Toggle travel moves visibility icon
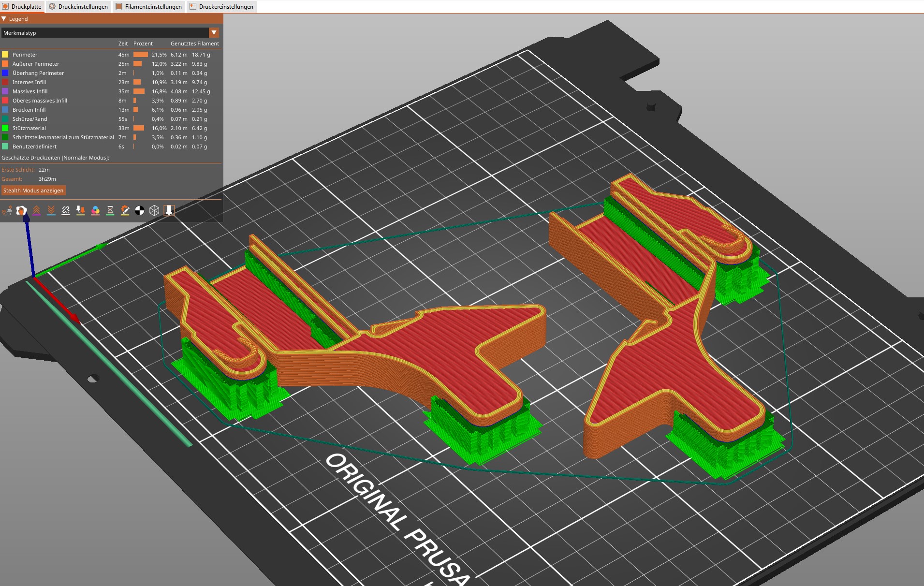The image size is (924, 586). pos(7,210)
